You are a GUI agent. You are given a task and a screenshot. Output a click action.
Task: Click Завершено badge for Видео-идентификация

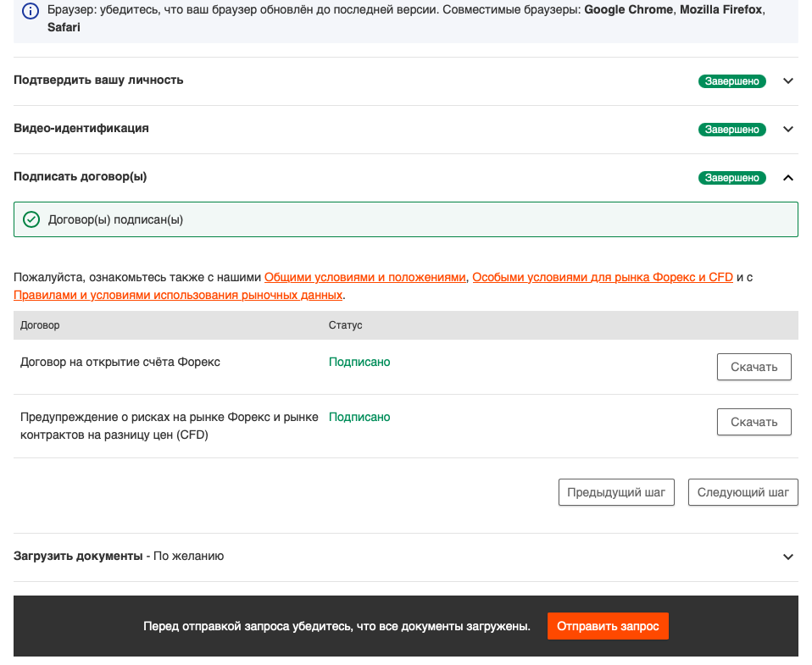731,130
